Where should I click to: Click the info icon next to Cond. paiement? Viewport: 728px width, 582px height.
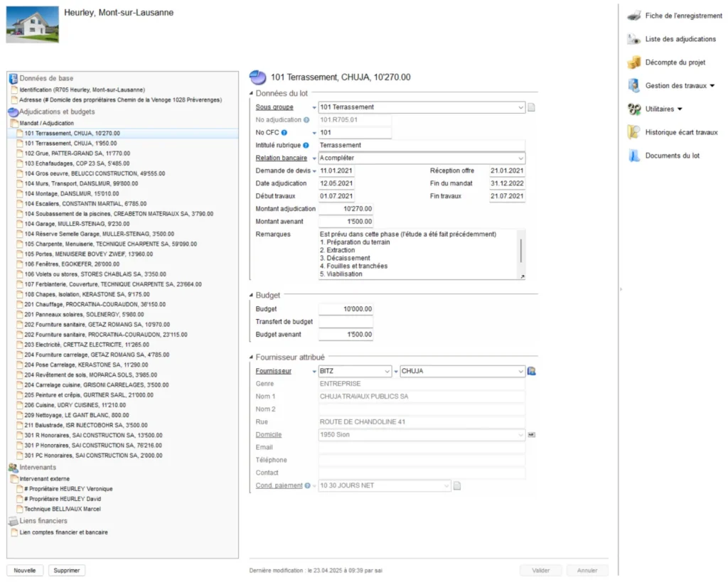click(307, 486)
